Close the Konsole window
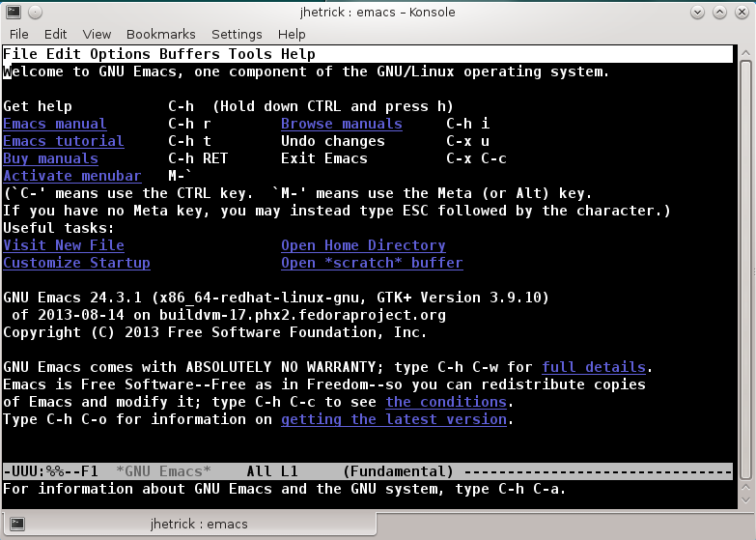The width and height of the screenshot is (756, 540). pos(743,12)
